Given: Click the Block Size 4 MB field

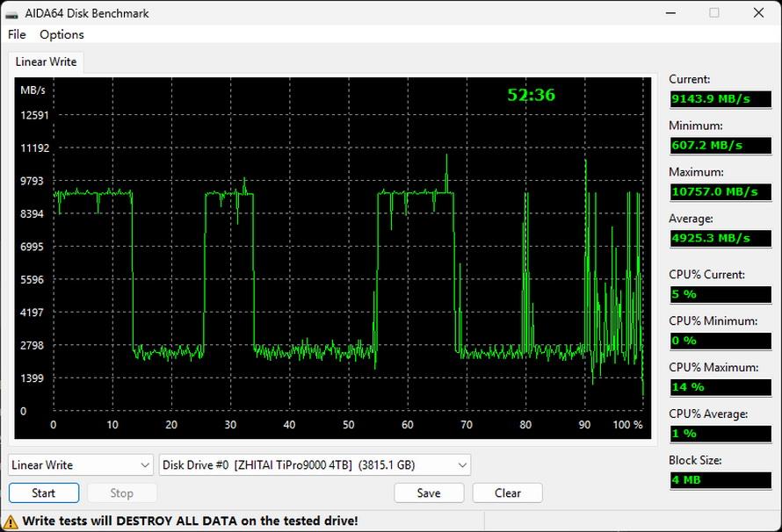Looking at the screenshot, I should 720,480.
